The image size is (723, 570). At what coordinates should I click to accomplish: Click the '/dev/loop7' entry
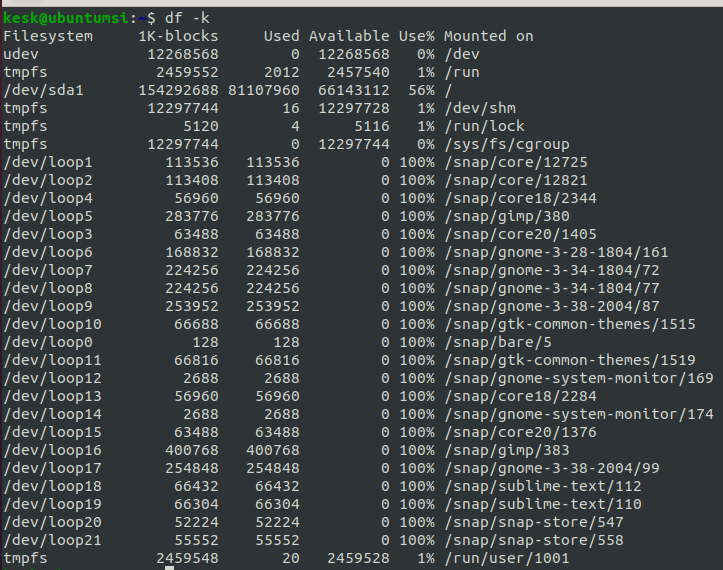48,270
